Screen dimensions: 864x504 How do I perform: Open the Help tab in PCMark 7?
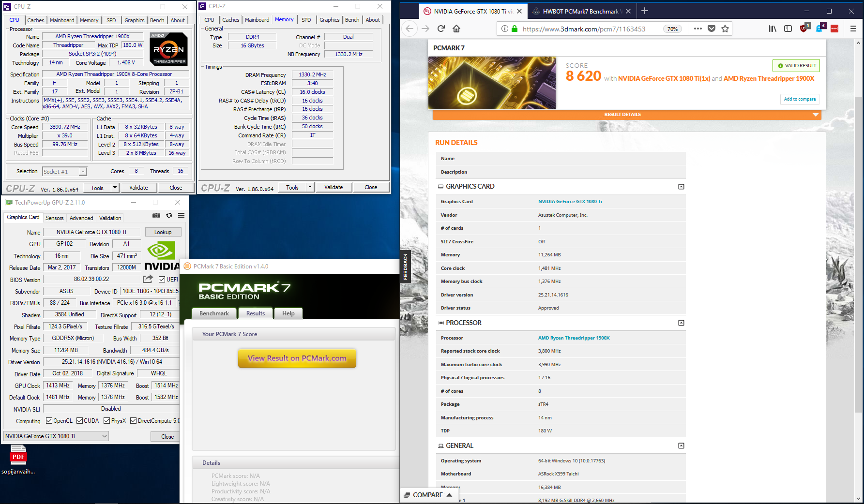[x=288, y=313]
